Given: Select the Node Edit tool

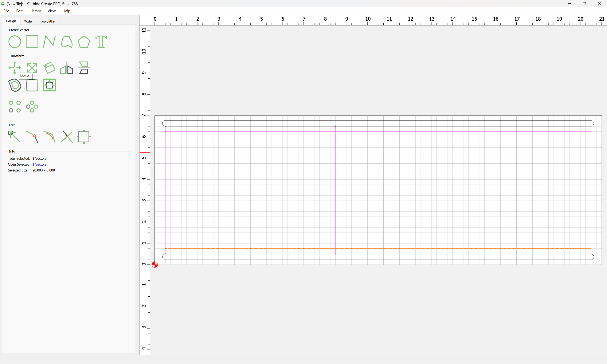Looking at the screenshot, I should tap(14, 137).
